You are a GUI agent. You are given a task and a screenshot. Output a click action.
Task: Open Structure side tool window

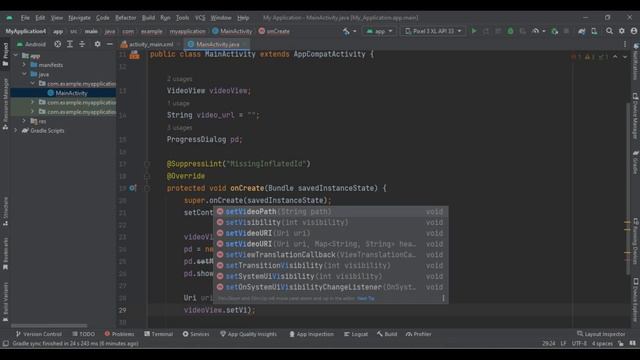tap(5, 211)
